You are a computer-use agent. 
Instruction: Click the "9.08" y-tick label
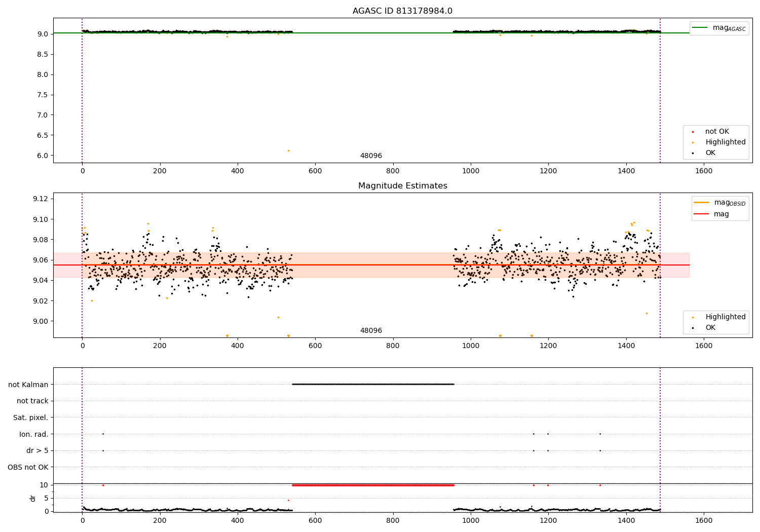pos(40,240)
